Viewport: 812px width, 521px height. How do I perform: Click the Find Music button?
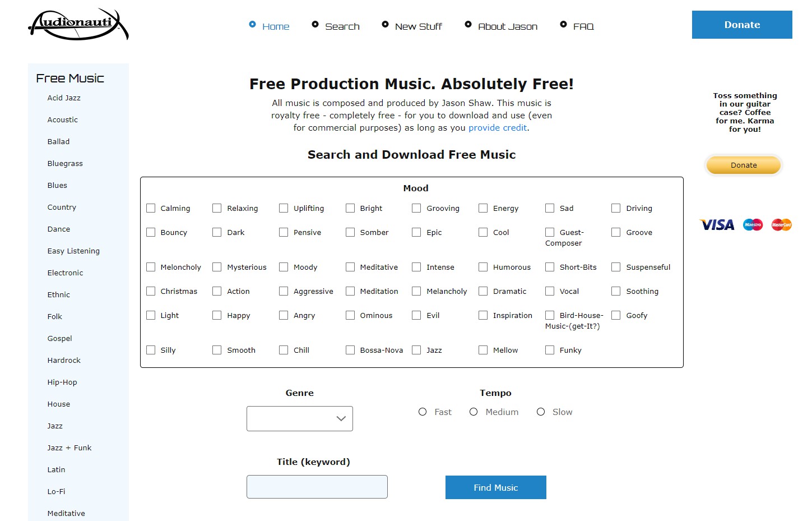click(495, 487)
